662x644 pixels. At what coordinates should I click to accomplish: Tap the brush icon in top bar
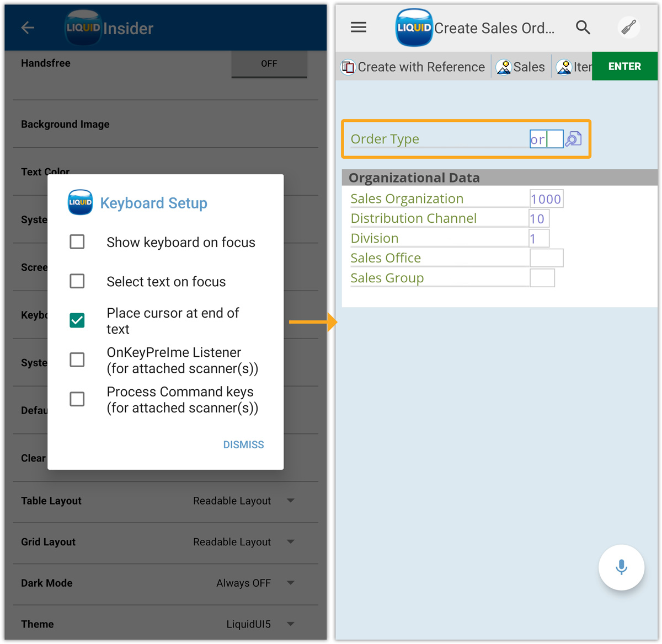(628, 28)
